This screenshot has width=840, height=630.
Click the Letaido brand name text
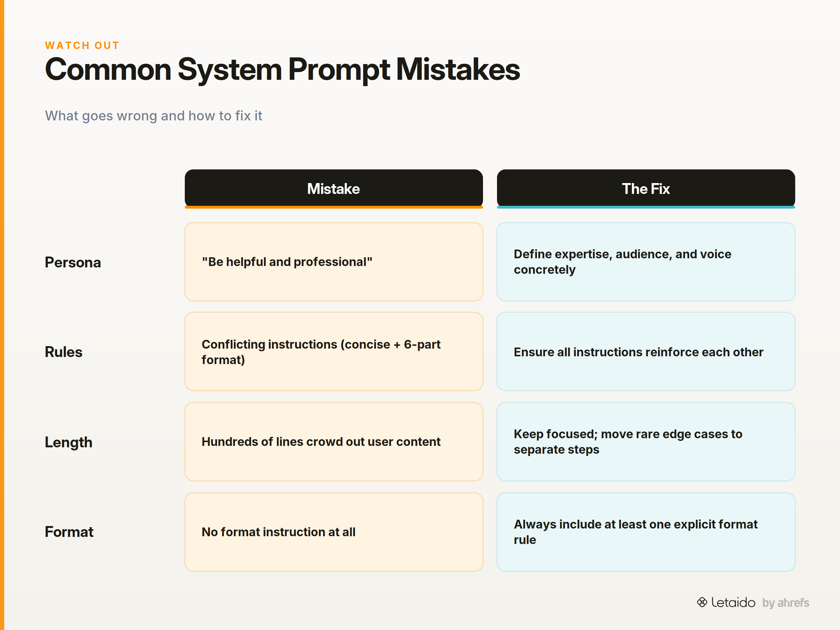click(733, 603)
